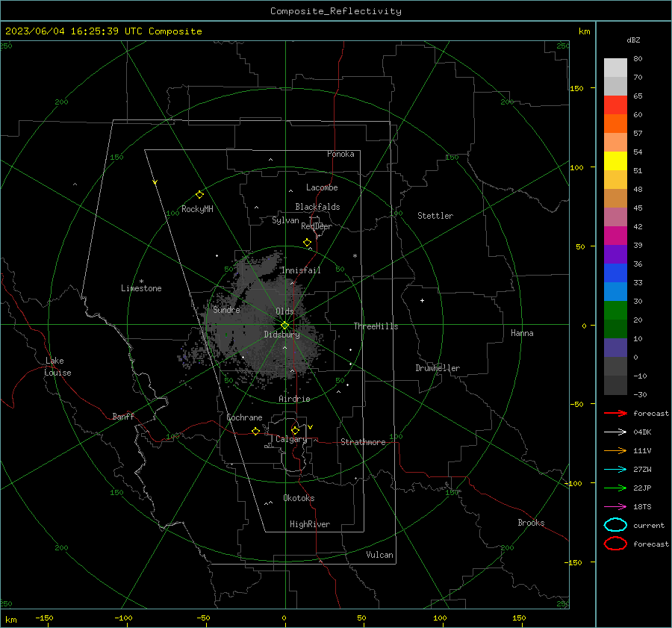Click the HighRiver label on map

point(310,524)
